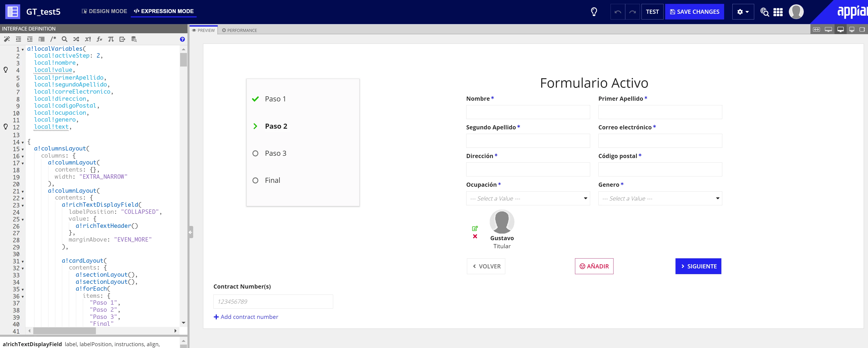Click the database search query editor icon

tap(134, 39)
